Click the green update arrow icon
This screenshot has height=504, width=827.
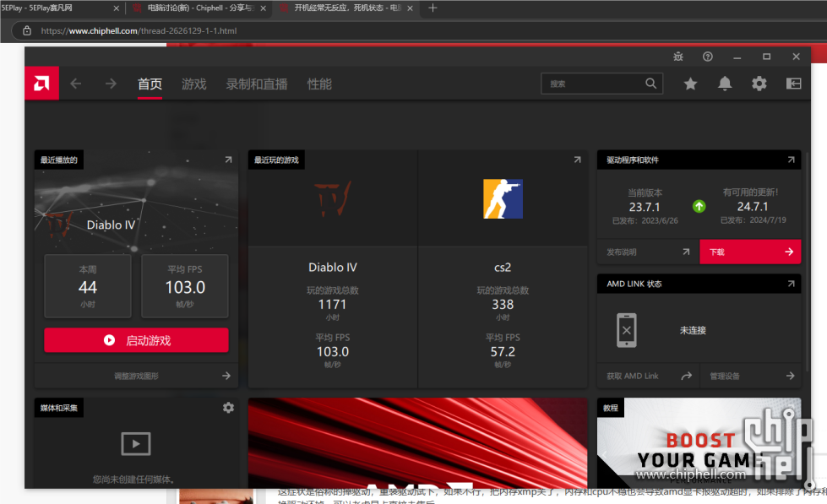[699, 206]
